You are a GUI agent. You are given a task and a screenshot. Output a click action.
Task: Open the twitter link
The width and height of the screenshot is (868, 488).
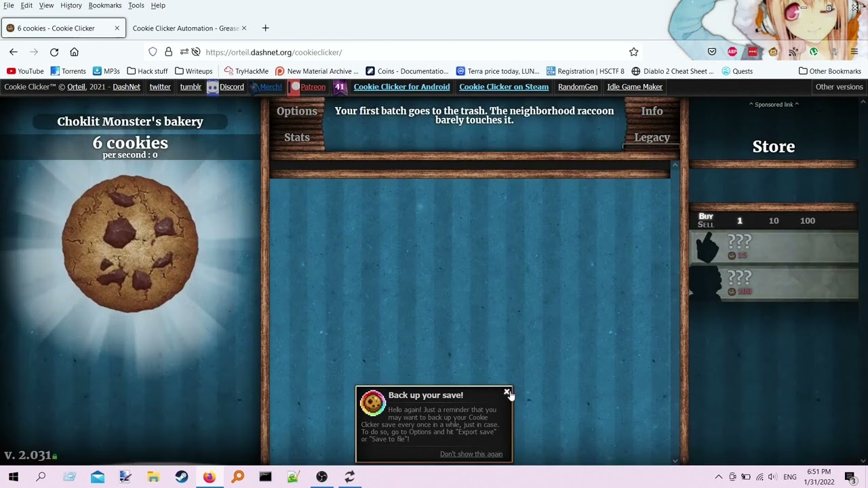click(x=160, y=87)
